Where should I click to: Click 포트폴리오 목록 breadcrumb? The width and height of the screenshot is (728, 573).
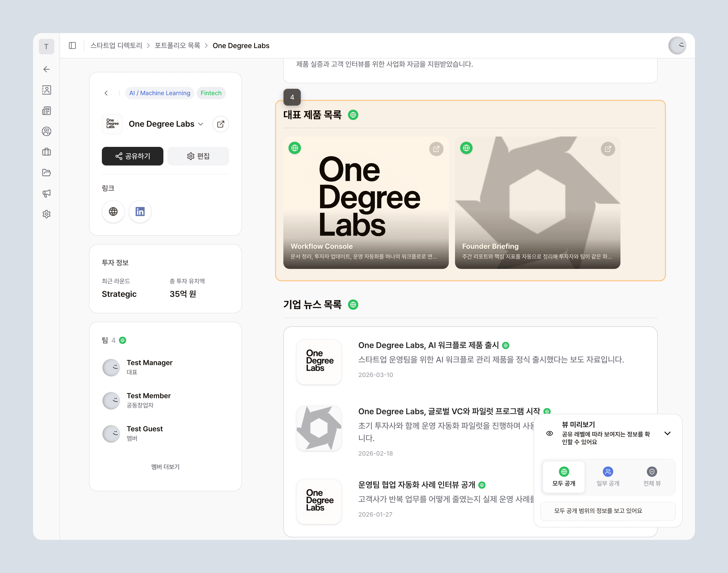click(x=177, y=46)
